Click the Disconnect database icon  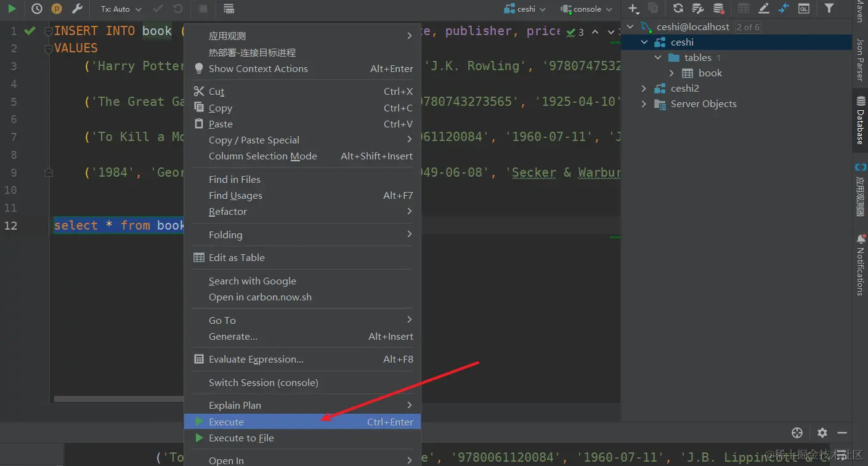coord(718,9)
